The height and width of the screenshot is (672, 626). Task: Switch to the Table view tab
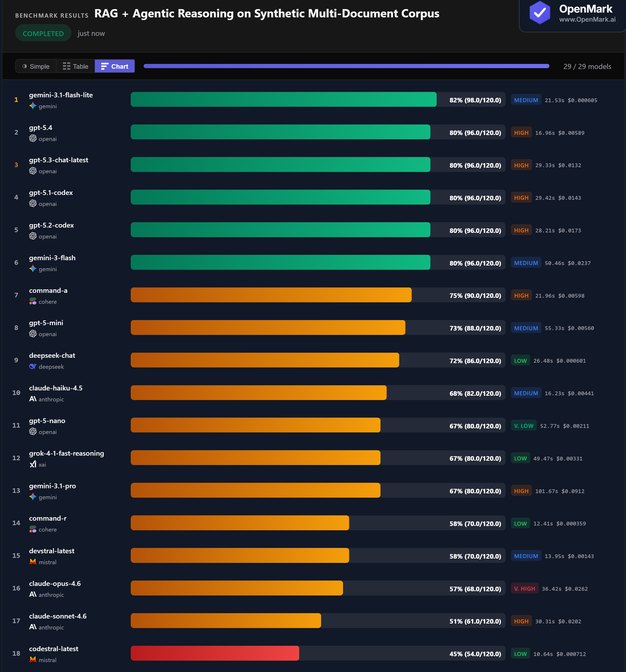(75, 66)
